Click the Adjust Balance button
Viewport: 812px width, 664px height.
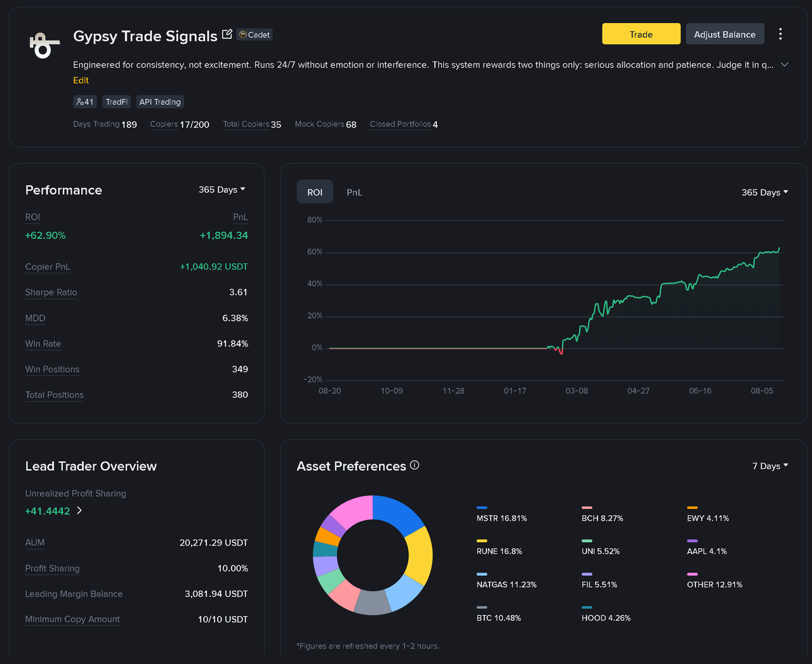pyautogui.click(x=725, y=34)
